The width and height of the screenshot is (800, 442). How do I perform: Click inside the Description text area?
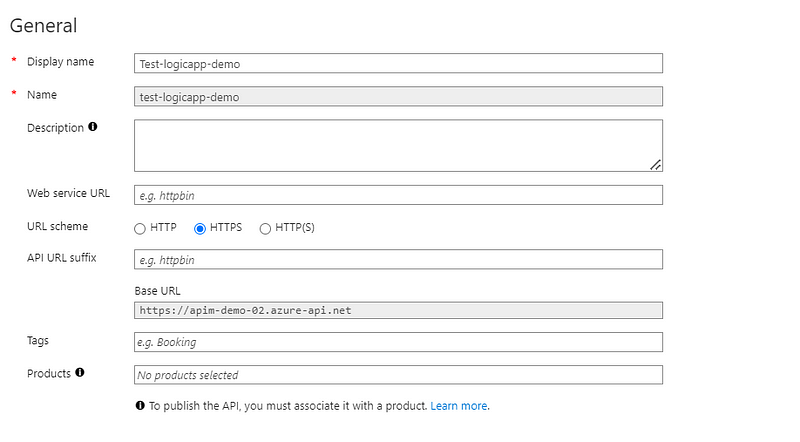tap(398, 145)
